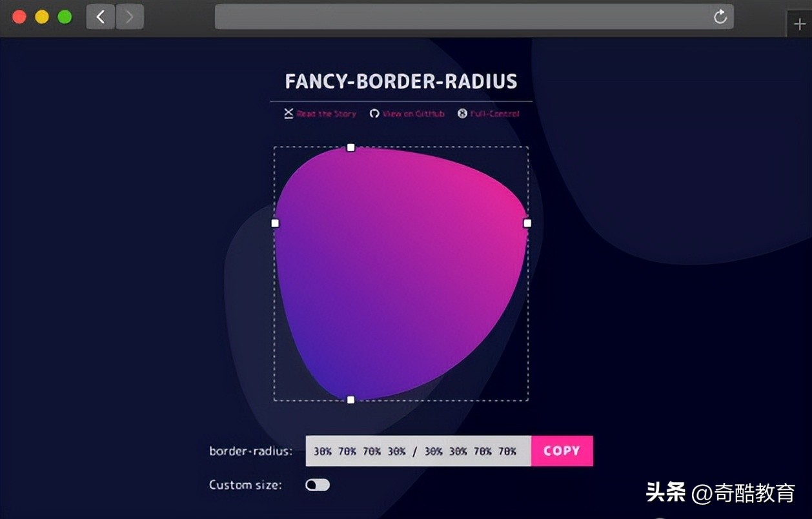Select the right edge handle of the shape
Viewport: 812px width, 519px height.
[527, 223]
